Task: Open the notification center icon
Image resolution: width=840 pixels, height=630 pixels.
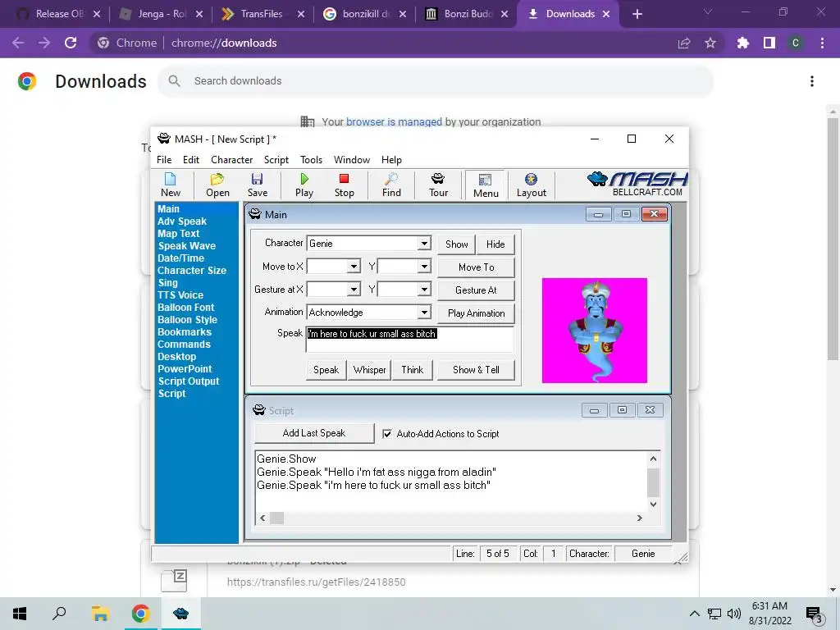Action: (814, 614)
